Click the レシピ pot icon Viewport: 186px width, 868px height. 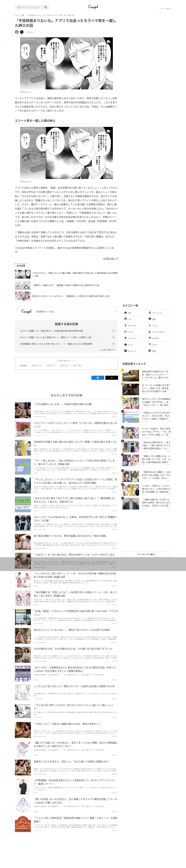pos(126,344)
